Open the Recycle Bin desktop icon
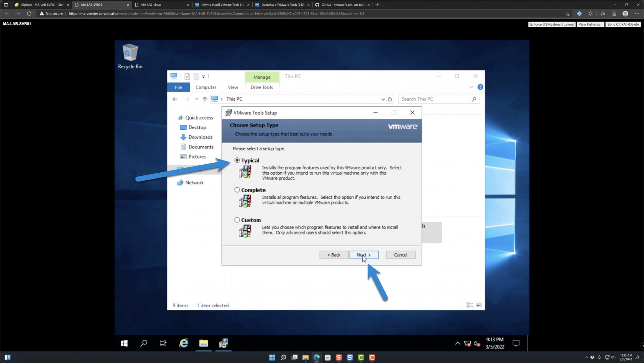Image resolution: width=644 pixels, height=363 pixels. [130, 56]
